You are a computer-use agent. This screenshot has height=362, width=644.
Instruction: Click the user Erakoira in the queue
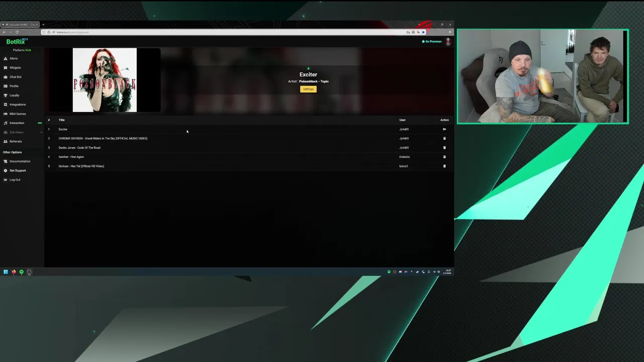[x=405, y=157]
